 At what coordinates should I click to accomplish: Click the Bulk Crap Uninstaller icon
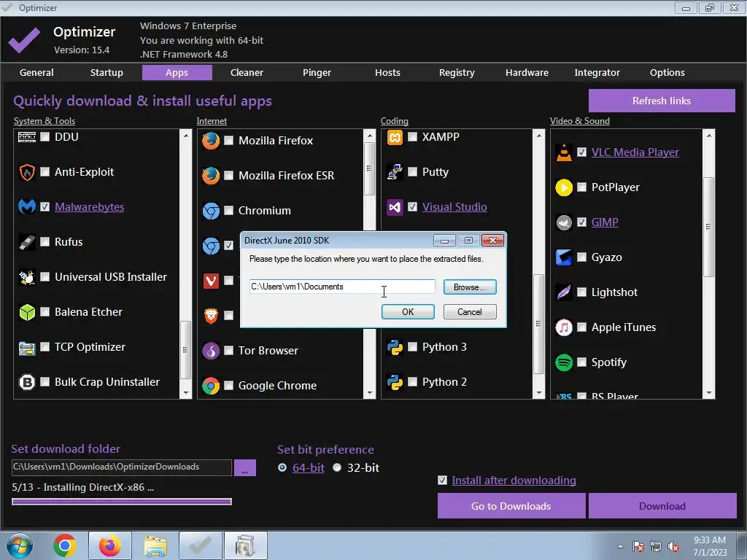click(27, 382)
